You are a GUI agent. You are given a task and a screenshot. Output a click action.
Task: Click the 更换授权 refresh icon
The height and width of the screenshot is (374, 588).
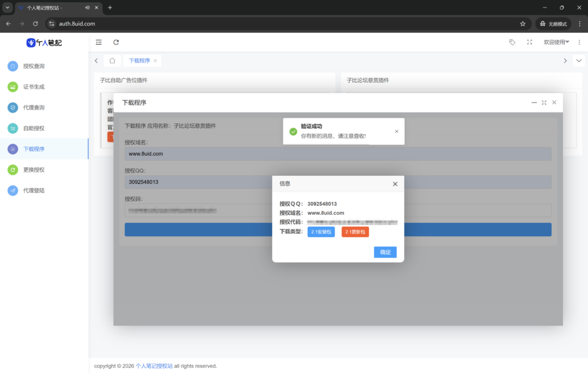point(13,170)
